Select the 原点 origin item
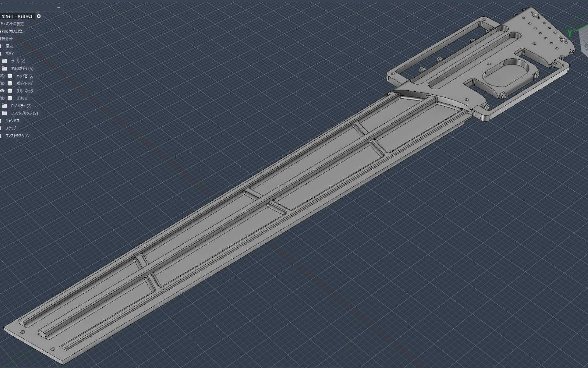The height and width of the screenshot is (368, 588). click(x=9, y=46)
